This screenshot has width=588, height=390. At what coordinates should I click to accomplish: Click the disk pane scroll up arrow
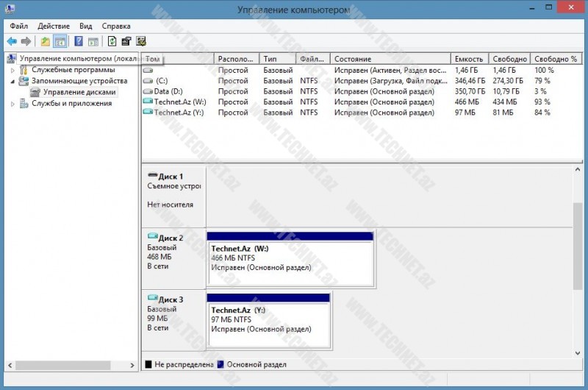(578, 170)
